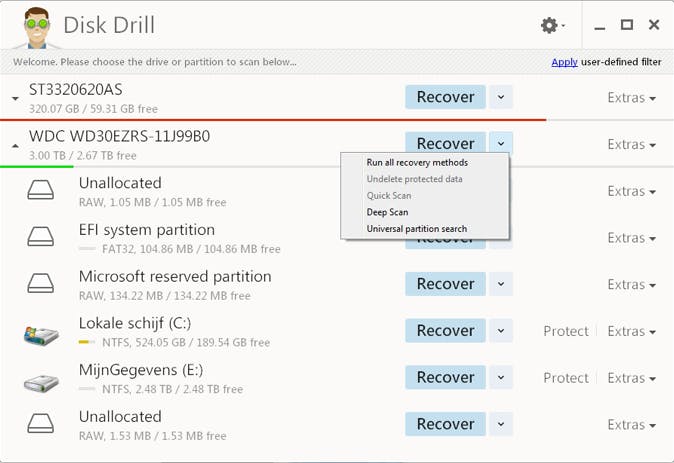Click Recover for ST3320620AS
Screen dimensions: 674x463
click(445, 97)
